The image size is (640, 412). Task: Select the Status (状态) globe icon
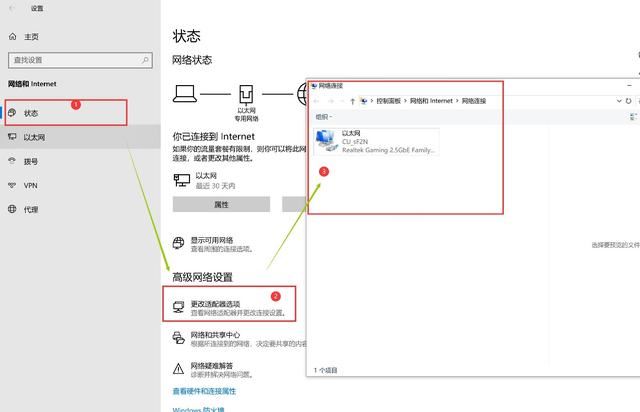click(x=12, y=113)
